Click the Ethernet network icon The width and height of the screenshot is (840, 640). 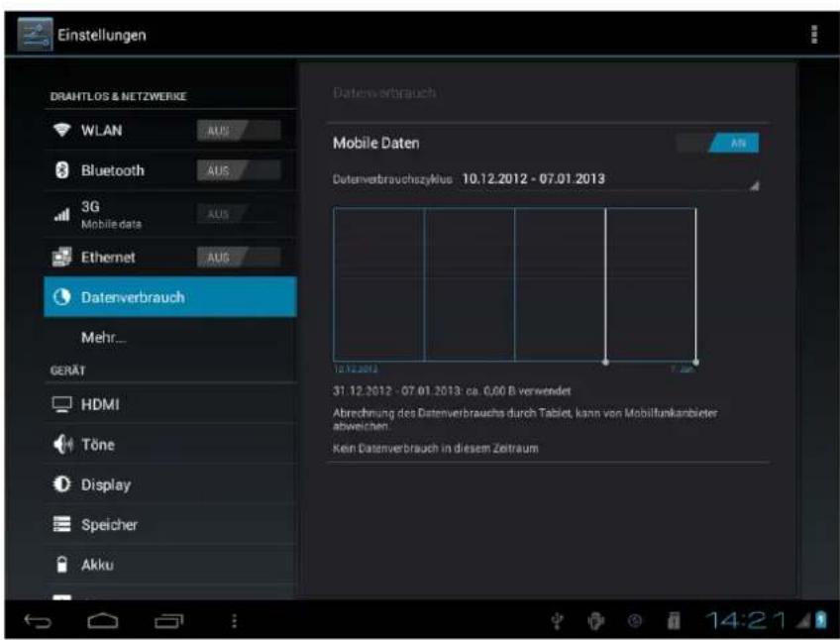[x=62, y=257]
